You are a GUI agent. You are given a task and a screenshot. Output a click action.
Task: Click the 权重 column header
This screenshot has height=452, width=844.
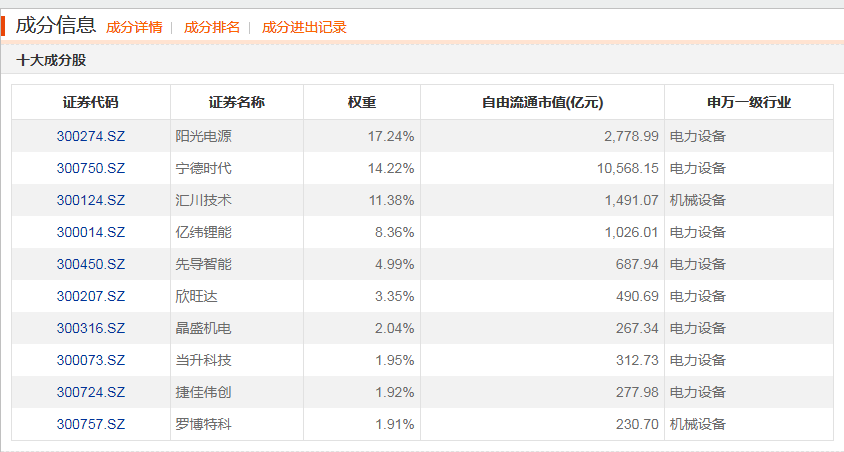tap(362, 102)
